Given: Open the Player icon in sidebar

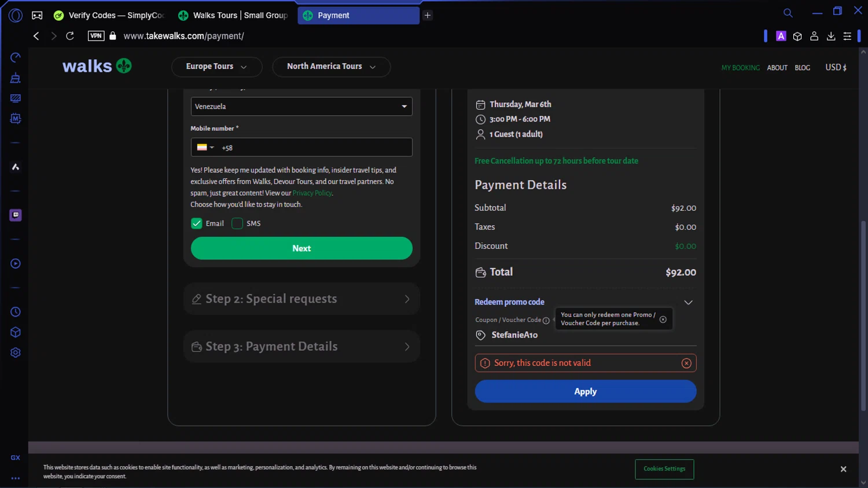Looking at the screenshot, I should click(x=16, y=263).
